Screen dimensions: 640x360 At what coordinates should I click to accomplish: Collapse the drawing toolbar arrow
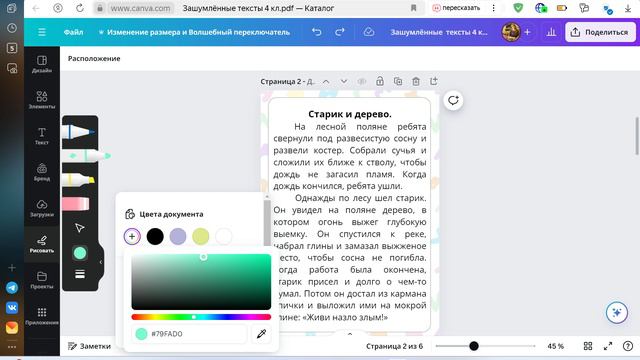click(x=101, y=262)
